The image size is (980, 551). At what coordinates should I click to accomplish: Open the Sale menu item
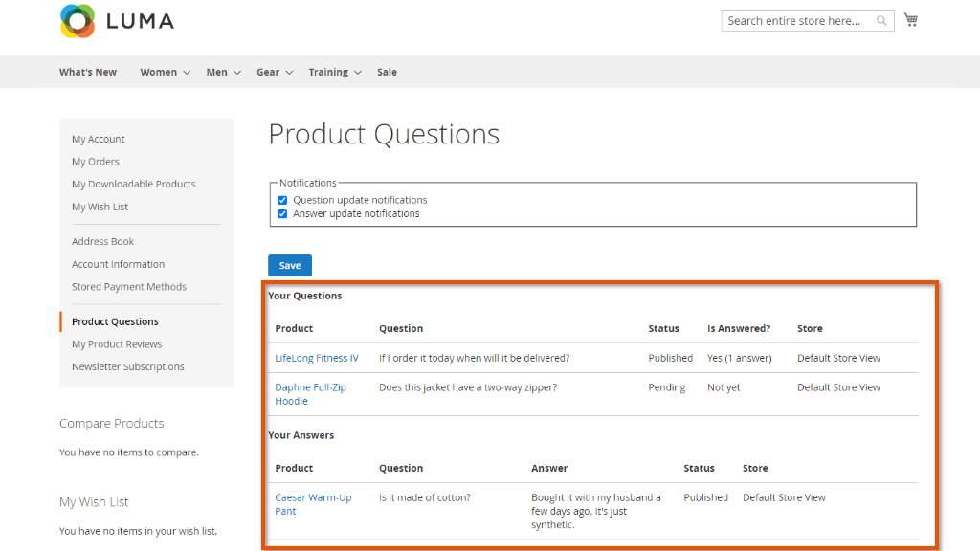click(x=387, y=72)
